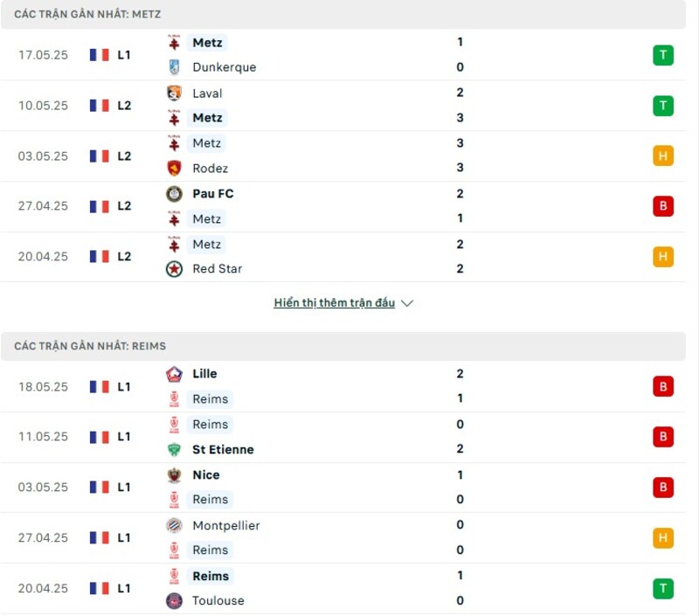This screenshot has width=699, height=616.
Task: Click the Toulouse club crest icon
Action: pos(174,601)
